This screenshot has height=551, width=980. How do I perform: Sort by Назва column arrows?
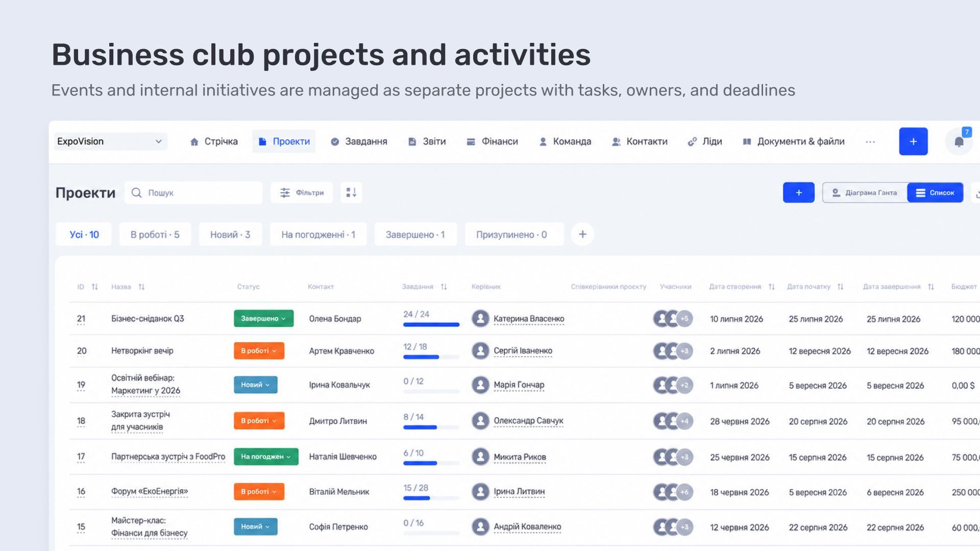(x=141, y=287)
